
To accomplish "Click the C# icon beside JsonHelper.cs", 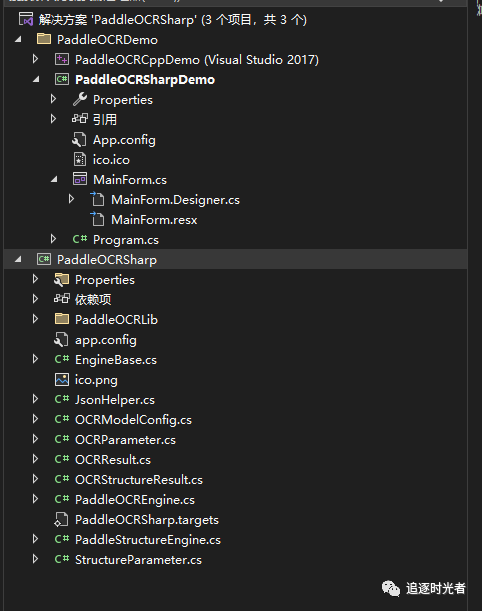I will click(62, 399).
